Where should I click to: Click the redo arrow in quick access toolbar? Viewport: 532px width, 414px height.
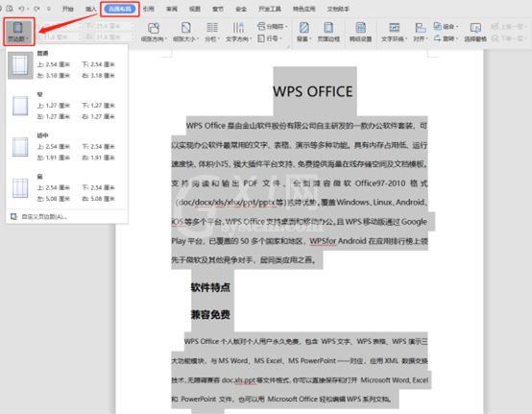click(x=36, y=9)
